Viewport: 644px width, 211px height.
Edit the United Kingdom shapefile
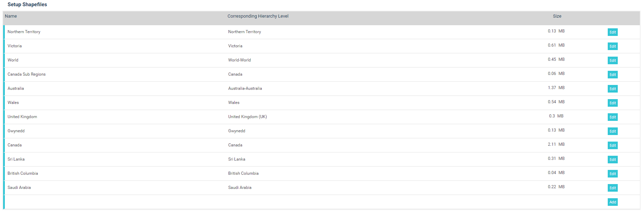(x=613, y=117)
